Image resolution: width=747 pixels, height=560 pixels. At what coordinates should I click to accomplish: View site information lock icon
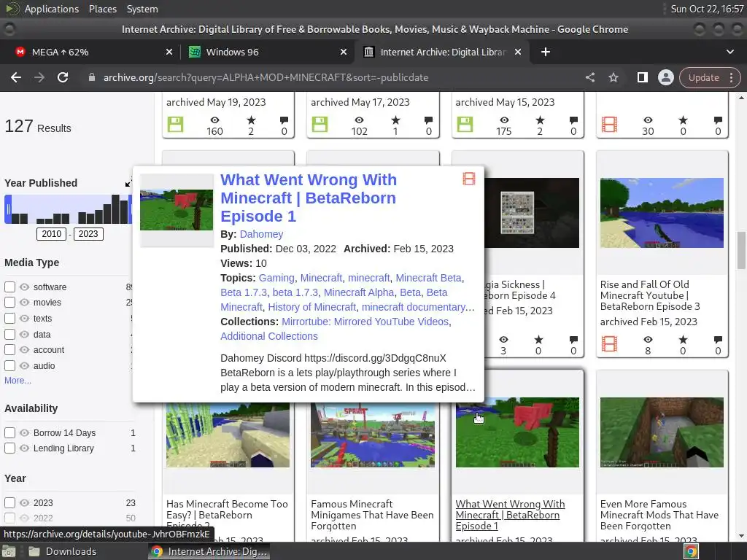[91, 77]
